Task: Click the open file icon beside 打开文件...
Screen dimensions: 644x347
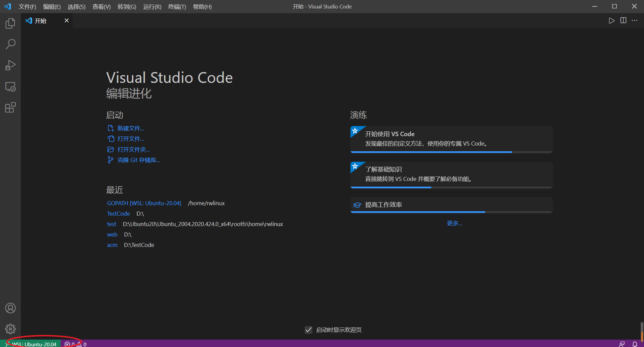Action: 111,139
